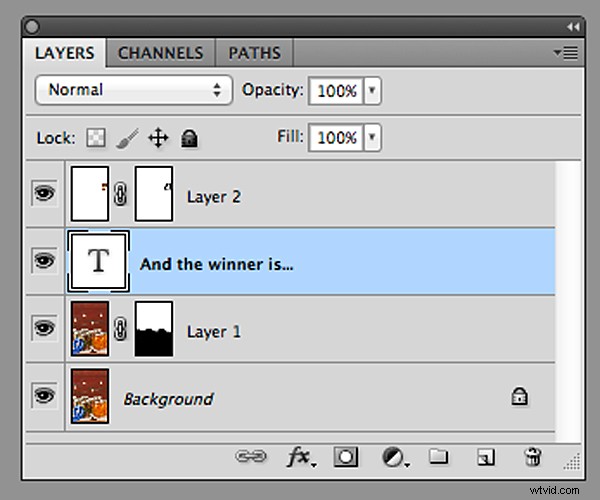Screen dimensions: 600x500
Task: Add a layer mask
Action: pos(346,457)
